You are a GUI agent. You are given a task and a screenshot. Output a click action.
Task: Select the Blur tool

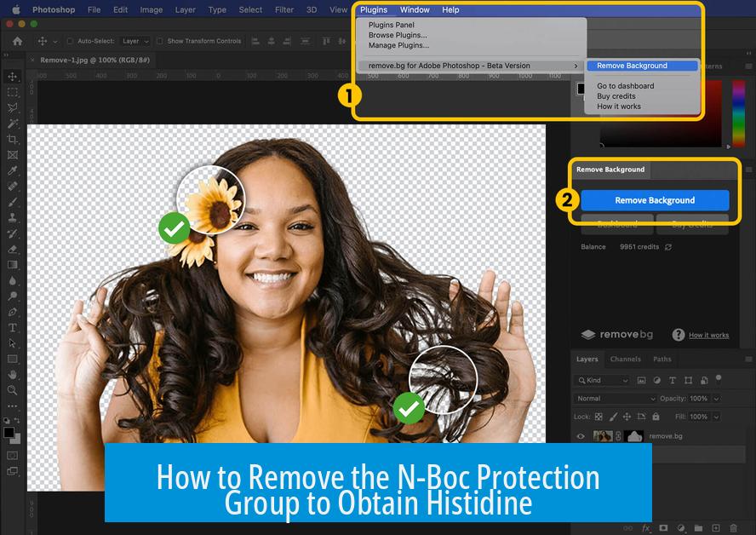(x=13, y=280)
